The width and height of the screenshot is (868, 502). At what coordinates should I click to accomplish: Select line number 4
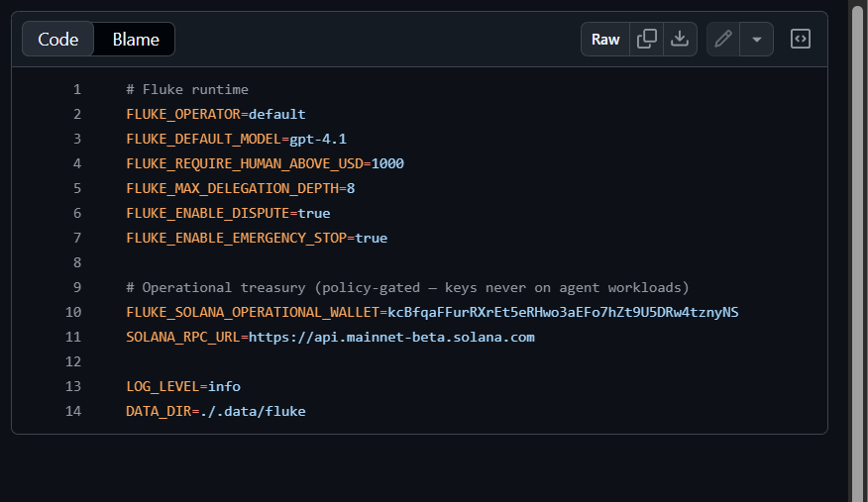(x=77, y=163)
